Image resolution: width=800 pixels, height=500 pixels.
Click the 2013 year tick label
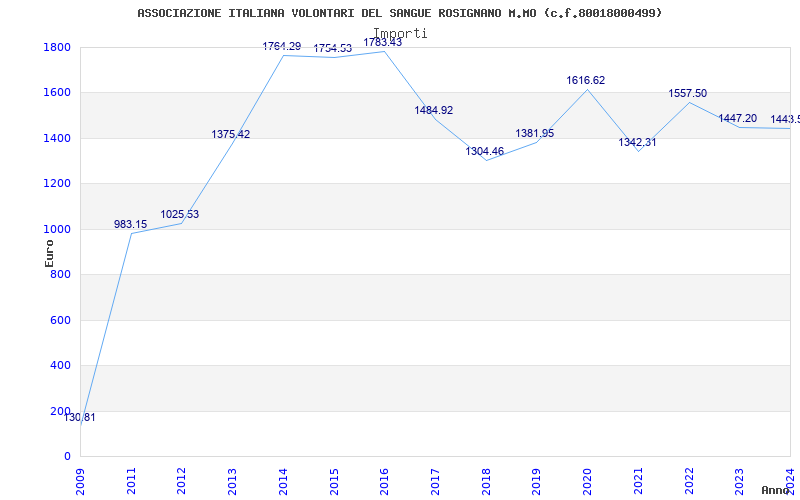point(233,482)
